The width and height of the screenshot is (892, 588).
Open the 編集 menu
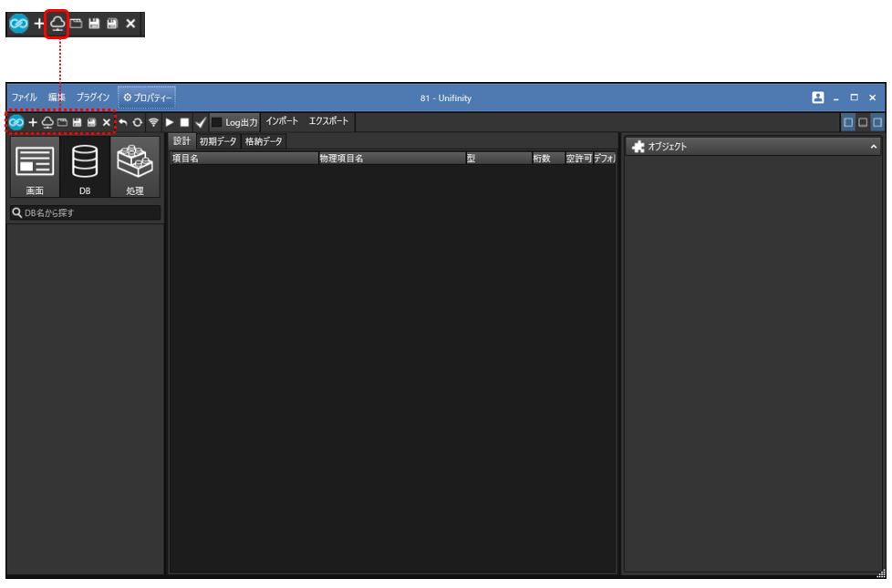(x=57, y=98)
